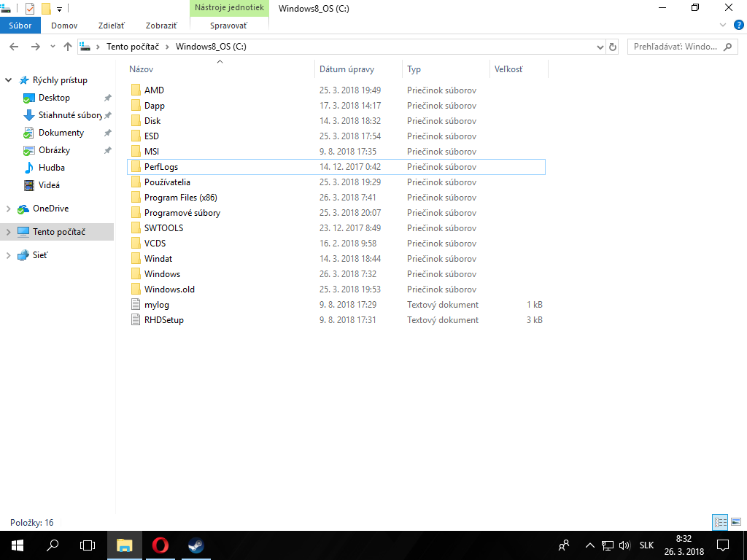
Task: Open the Zdieľať ribbon tab
Action: tap(111, 26)
